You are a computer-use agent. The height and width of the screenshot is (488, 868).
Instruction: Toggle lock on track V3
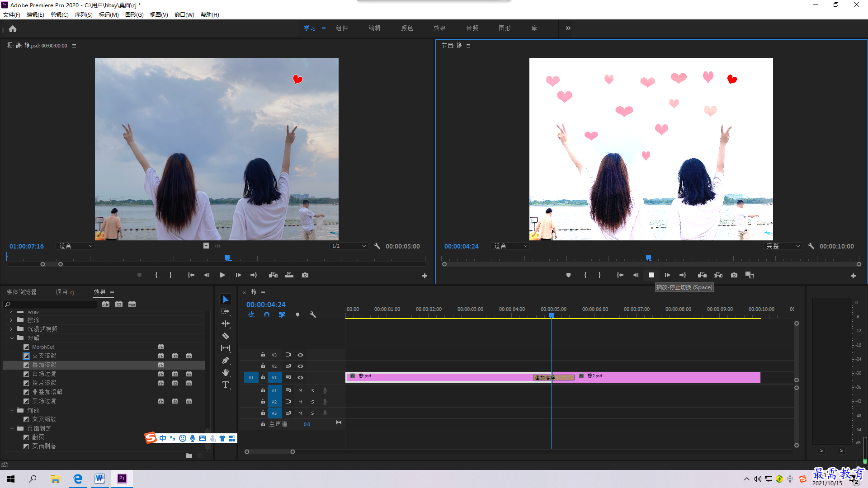263,355
